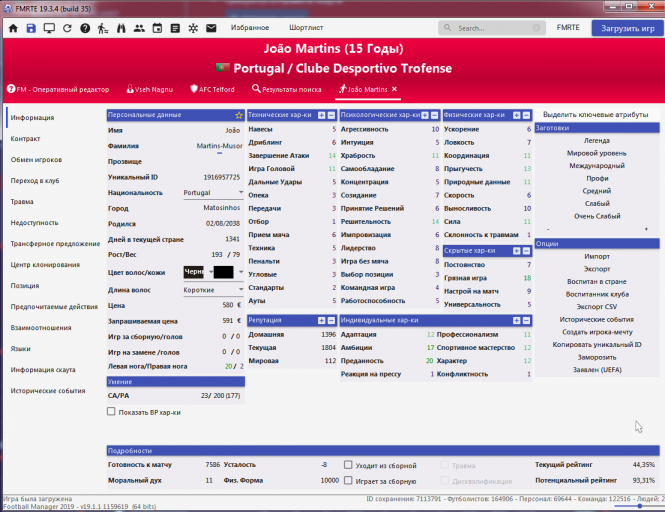Close the João Martins tab

pyautogui.click(x=394, y=89)
